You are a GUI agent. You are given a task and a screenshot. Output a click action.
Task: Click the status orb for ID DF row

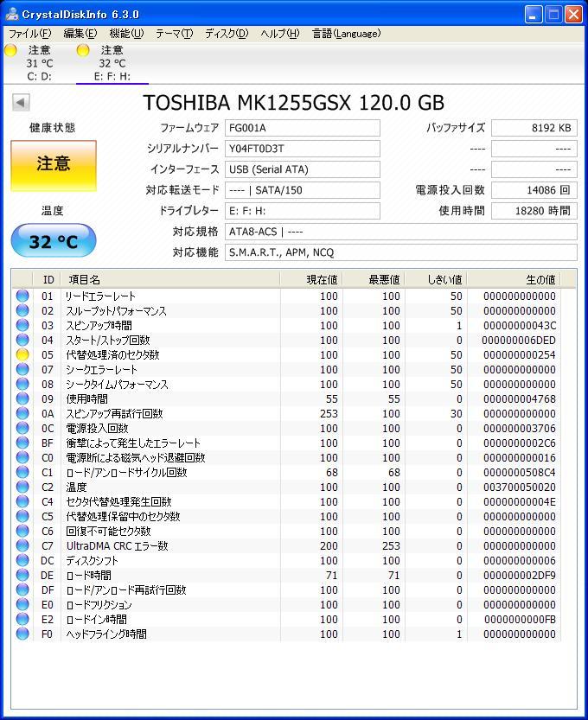tap(22, 589)
